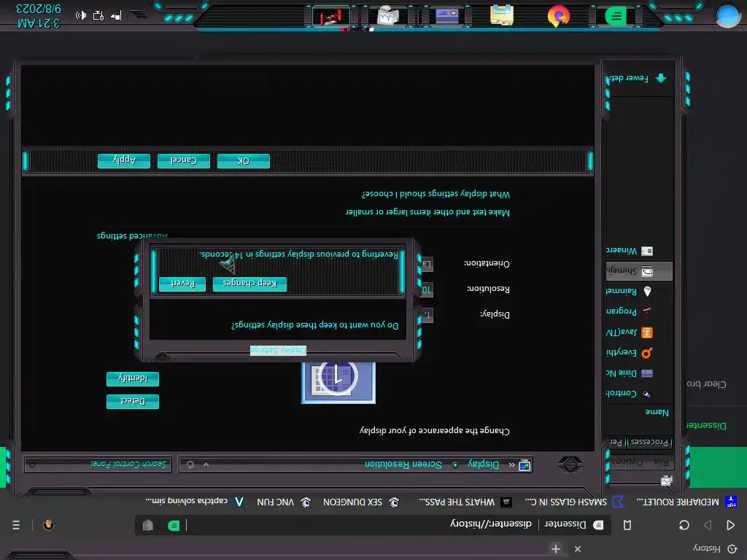Open the Task Manager monitor icon on the taskbar

(x=388, y=16)
